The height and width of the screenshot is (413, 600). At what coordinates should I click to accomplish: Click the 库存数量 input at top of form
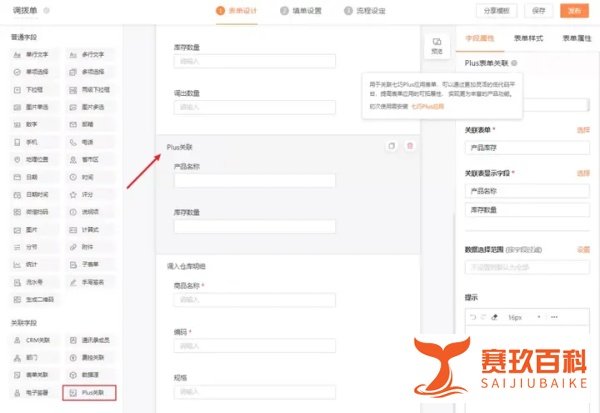pos(255,61)
